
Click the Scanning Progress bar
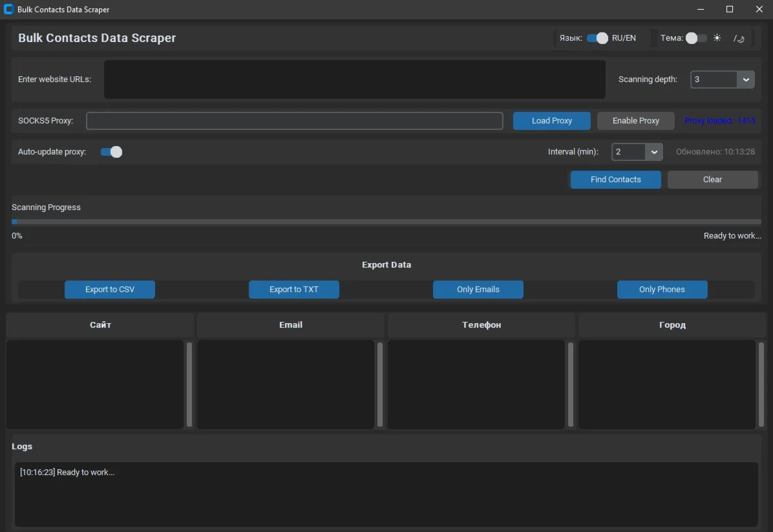[386, 222]
